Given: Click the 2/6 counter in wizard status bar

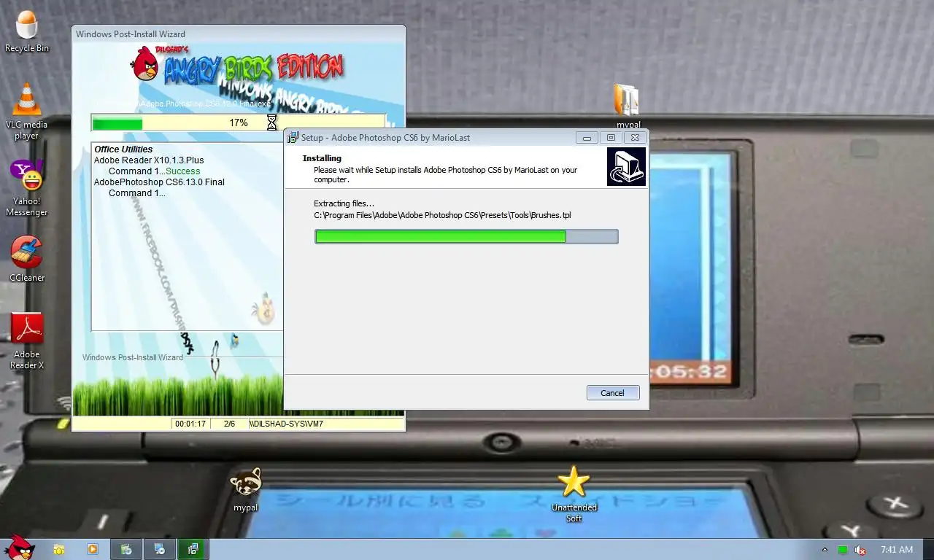Looking at the screenshot, I should pos(229,424).
